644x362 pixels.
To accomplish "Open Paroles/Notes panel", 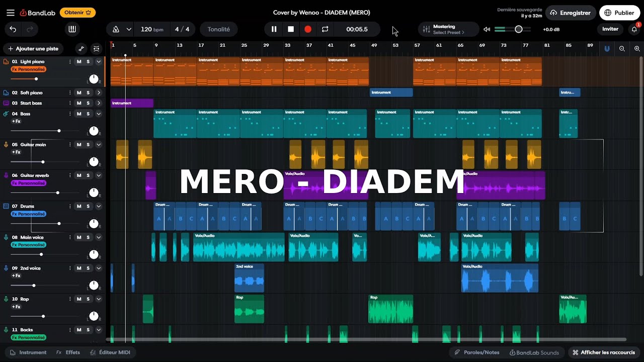I will [476, 352].
